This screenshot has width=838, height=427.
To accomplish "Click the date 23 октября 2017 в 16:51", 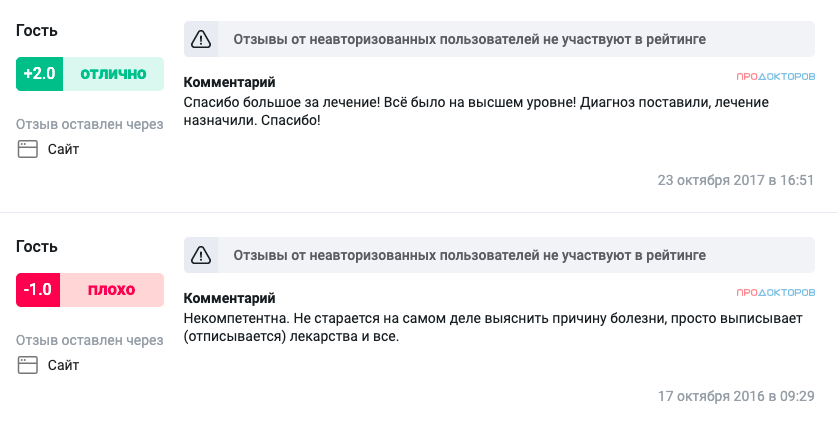I will 735,180.
